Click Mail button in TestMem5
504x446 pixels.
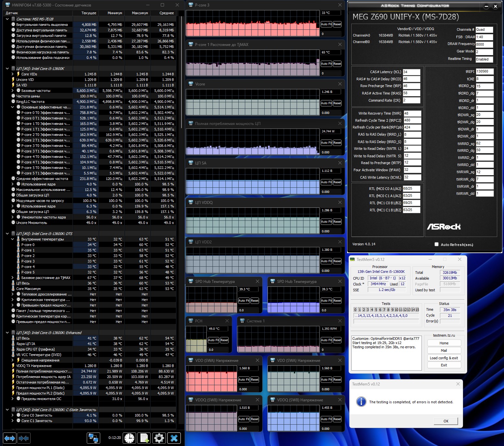pos(444,351)
